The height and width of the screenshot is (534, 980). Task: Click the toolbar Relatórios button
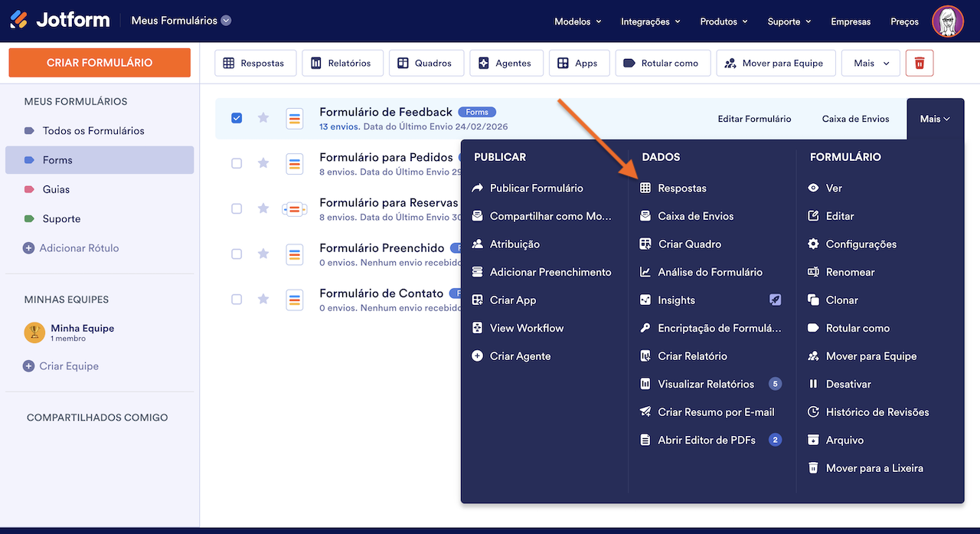pyautogui.click(x=342, y=63)
